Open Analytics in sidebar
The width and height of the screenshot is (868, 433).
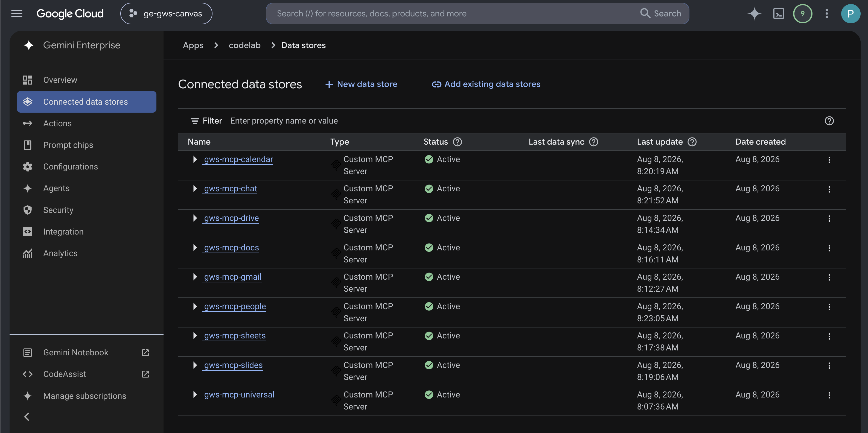point(87,253)
